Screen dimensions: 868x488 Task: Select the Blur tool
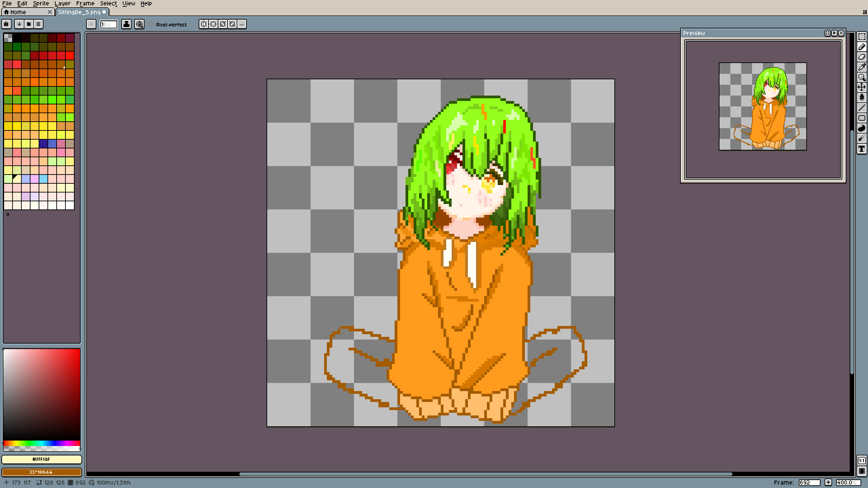click(x=862, y=138)
